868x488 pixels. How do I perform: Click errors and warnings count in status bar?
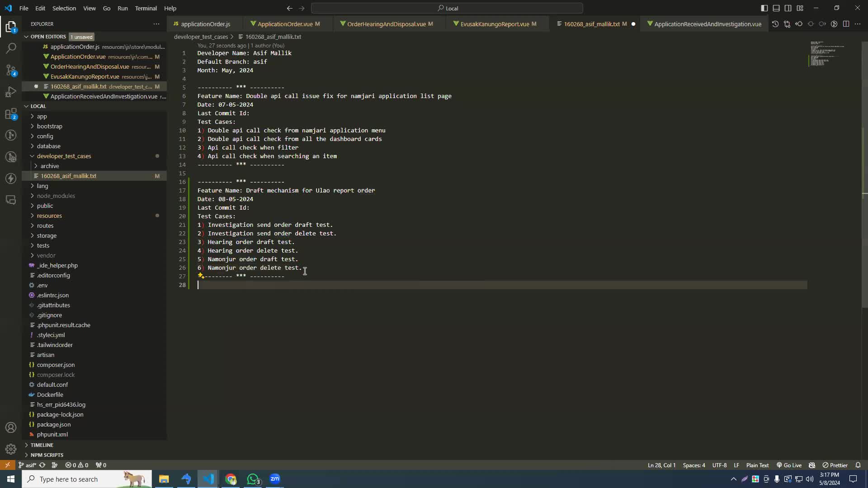click(x=77, y=465)
